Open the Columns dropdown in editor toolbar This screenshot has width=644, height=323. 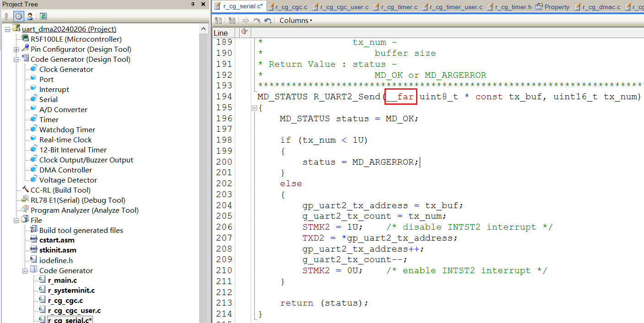click(296, 21)
